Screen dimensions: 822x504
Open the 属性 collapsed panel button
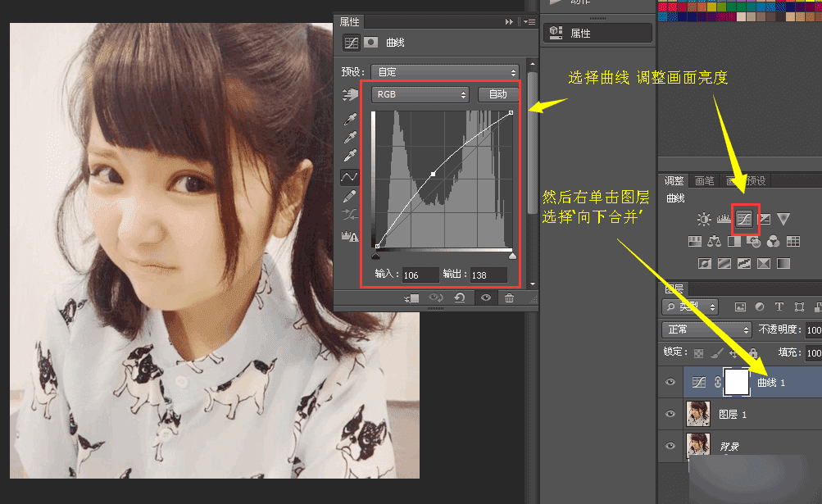point(597,33)
